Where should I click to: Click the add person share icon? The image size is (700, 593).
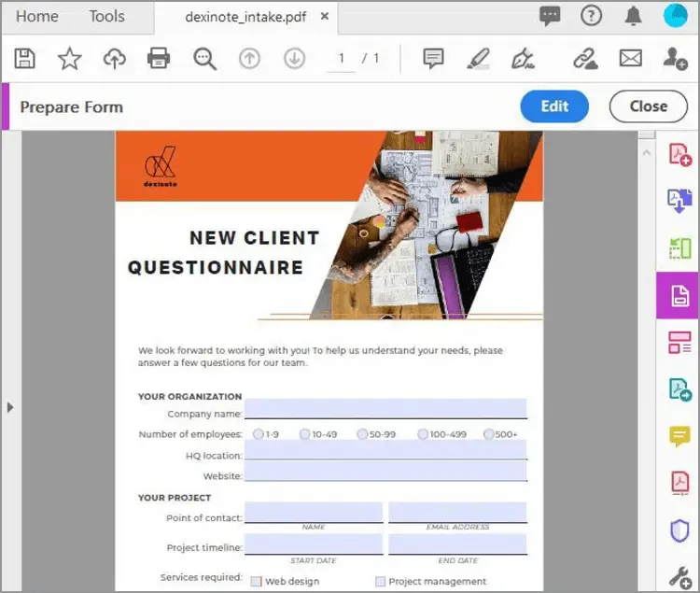[675, 59]
